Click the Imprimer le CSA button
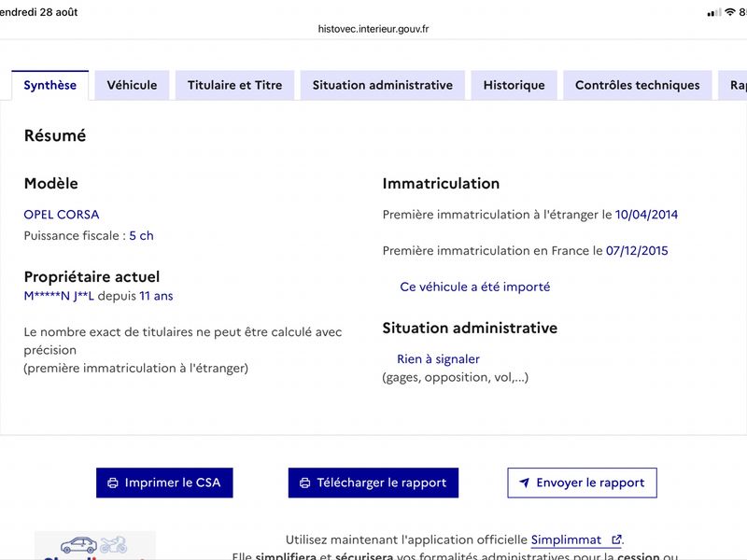This screenshot has height=560, width=747. coord(164,483)
